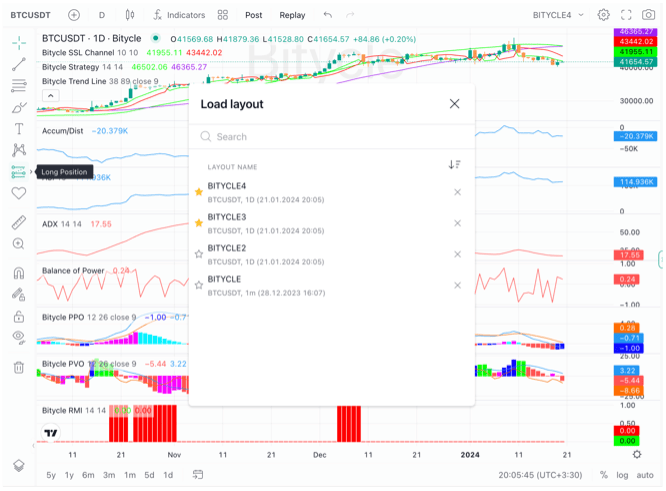Screen dimensions: 666x491
Task: Open chart settings gear in top bar
Action: pyautogui.click(x=603, y=15)
